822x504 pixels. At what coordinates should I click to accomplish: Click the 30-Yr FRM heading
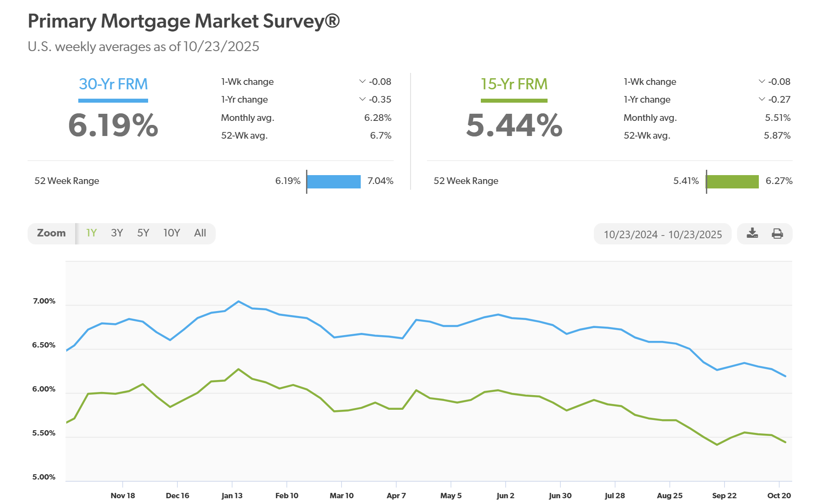click(113, 84)
